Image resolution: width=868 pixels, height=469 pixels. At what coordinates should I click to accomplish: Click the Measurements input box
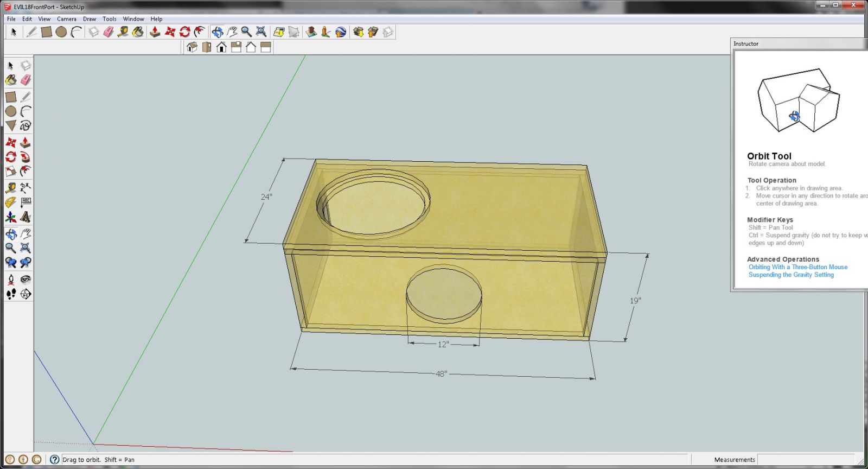click(x=805, y=460)
